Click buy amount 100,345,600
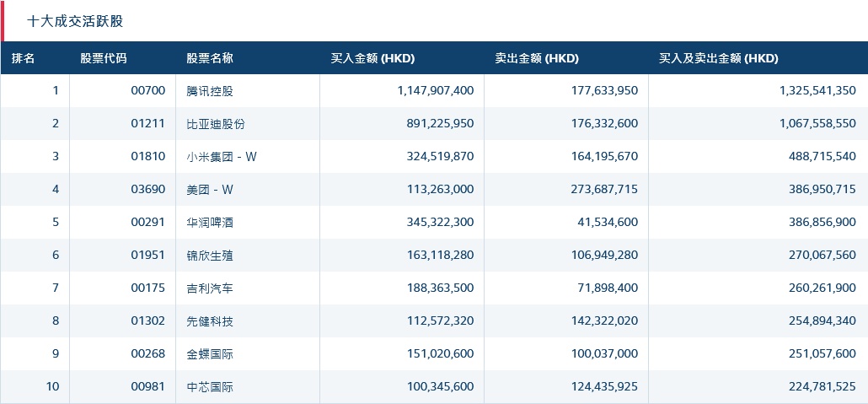This screenshot has width=868, height=404. [440, 387]
